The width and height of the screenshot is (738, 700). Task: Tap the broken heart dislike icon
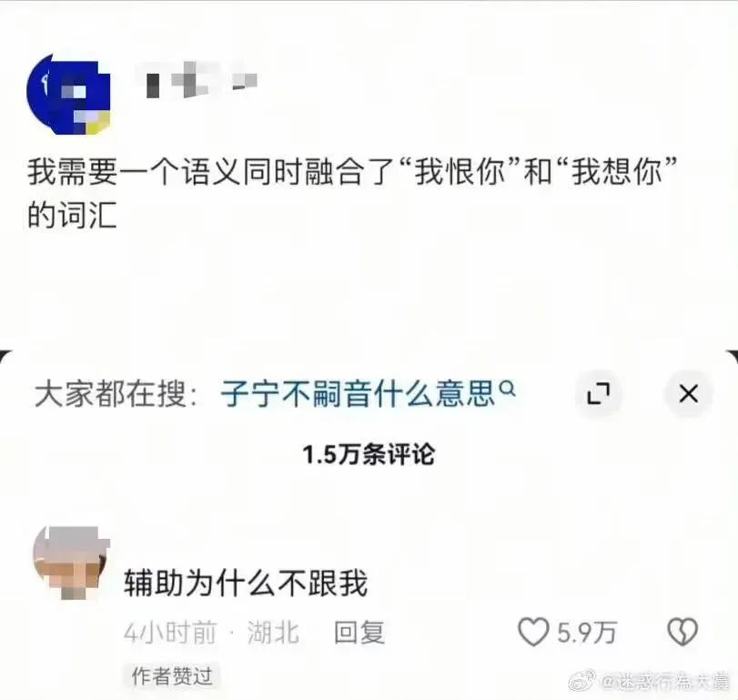point(682,632)
